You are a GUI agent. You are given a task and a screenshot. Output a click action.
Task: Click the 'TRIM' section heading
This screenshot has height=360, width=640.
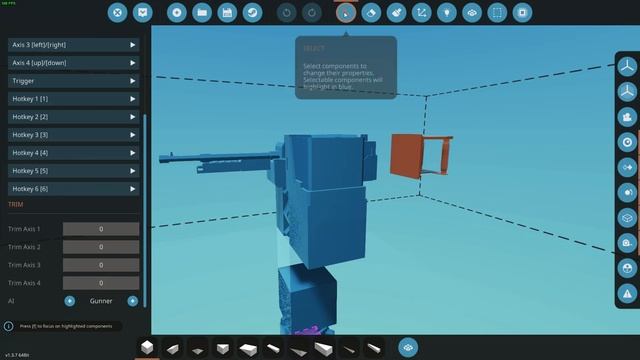point(16,204)
